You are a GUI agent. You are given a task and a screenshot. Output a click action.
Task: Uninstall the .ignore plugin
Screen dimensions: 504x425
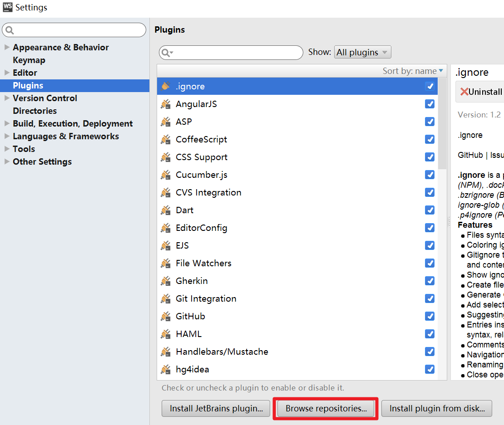click(x=480, y=92)
